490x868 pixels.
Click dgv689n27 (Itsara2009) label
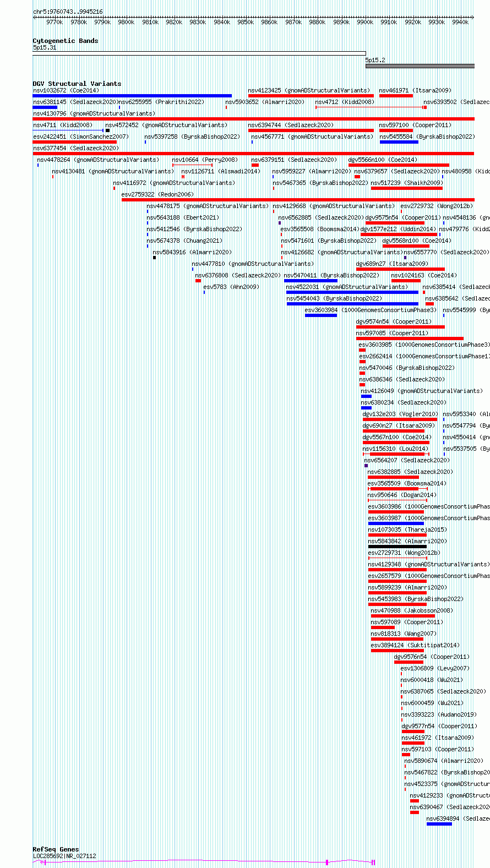[x=392, y=264]
